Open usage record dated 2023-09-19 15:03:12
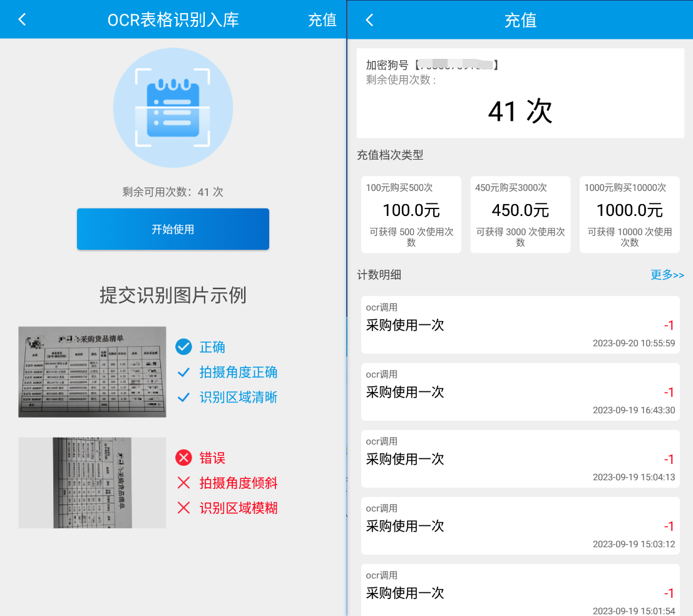This screenshot has height=616, width=693. pyautogui.click(x=520, y=526)
